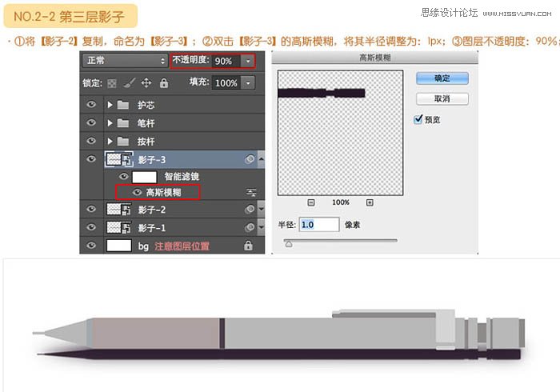Viewport: 560px width, 392px height.
Task: Click the fill value field showing 100%
Action: (226, 83)
